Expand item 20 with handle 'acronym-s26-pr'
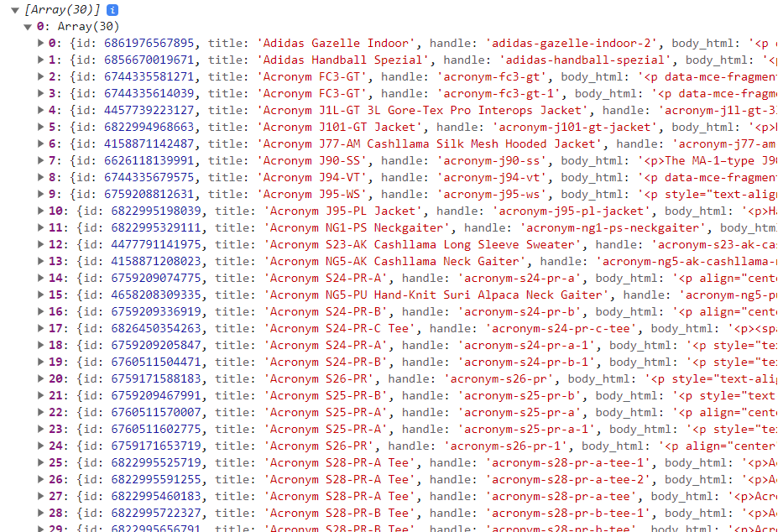 (41, 378)
